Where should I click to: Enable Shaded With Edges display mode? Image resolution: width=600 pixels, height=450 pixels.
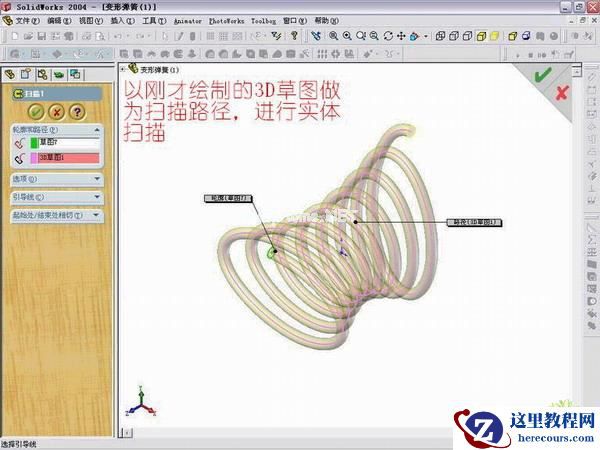click(x=481, y=36)
